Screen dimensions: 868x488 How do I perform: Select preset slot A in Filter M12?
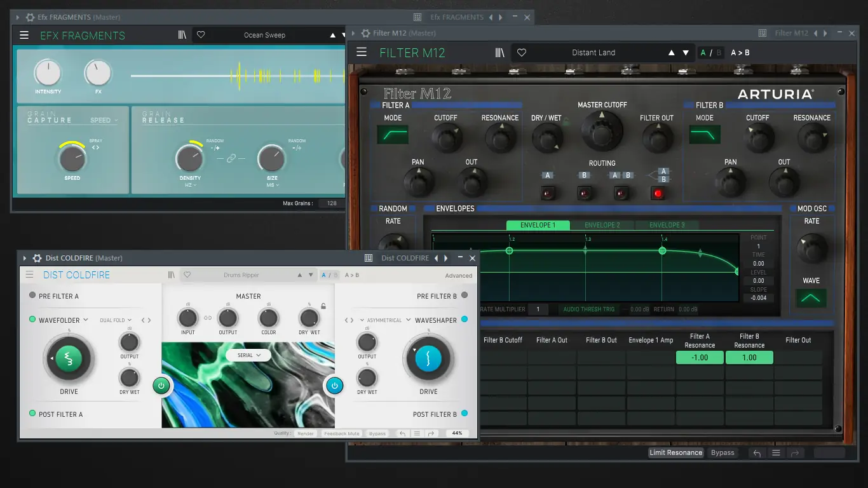tap(703, 53)
